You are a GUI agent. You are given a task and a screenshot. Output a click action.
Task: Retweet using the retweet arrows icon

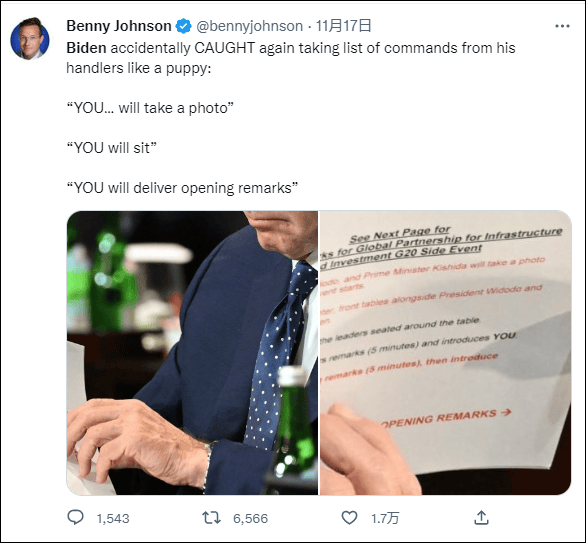pyautogui.click(x=211, y=518)
